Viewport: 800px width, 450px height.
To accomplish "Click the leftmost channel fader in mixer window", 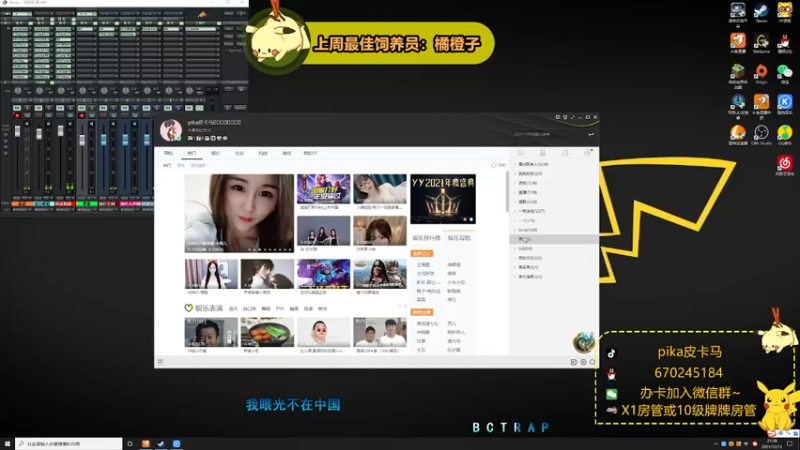I will [x=17, y=132].
